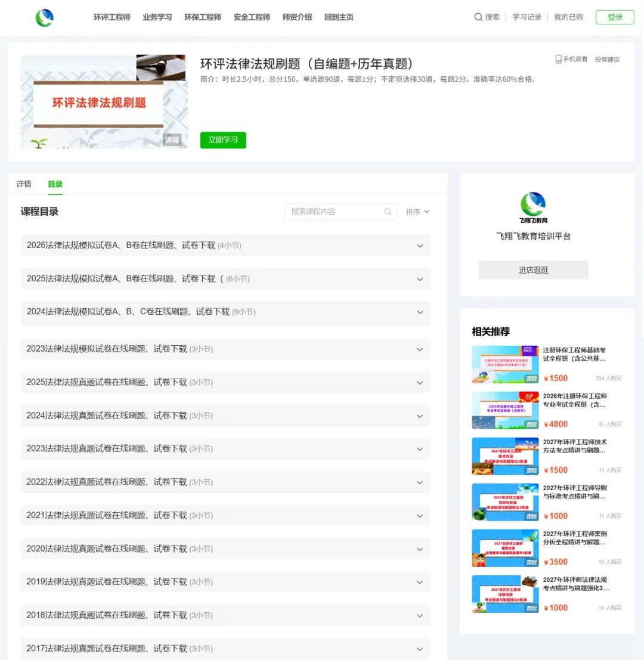Click the ¥3500 price text

coord(556,562)
